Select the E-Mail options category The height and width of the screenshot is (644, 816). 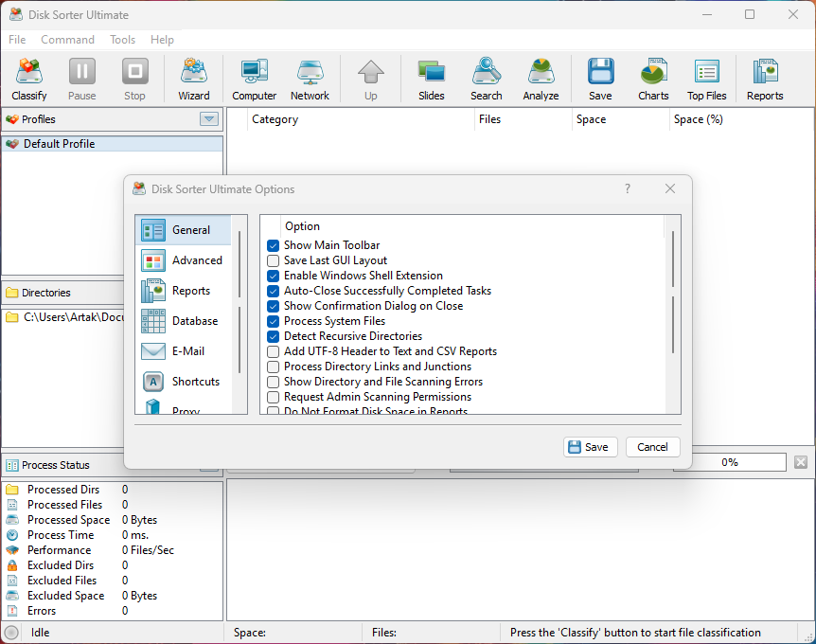coord(184,351)
